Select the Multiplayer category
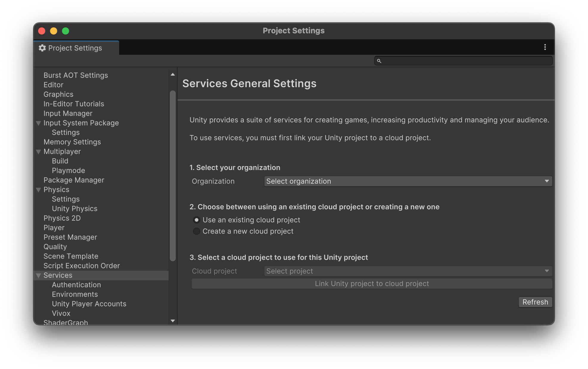This screenshot has height=369, width=588. tap(62, 151)
